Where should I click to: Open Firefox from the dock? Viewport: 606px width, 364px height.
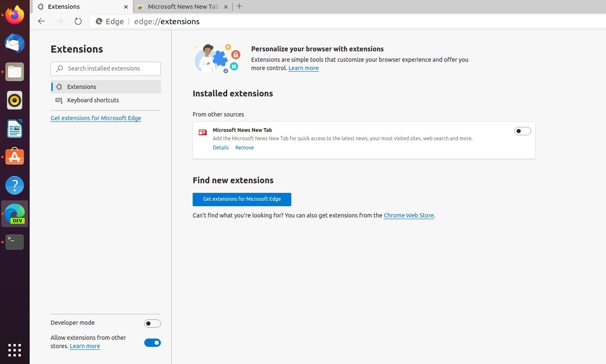15,15
